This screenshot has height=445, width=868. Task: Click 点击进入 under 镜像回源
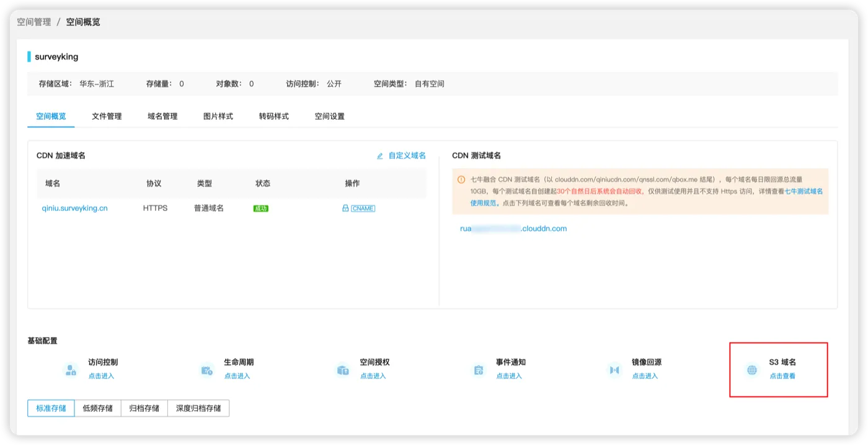[645, 376]
